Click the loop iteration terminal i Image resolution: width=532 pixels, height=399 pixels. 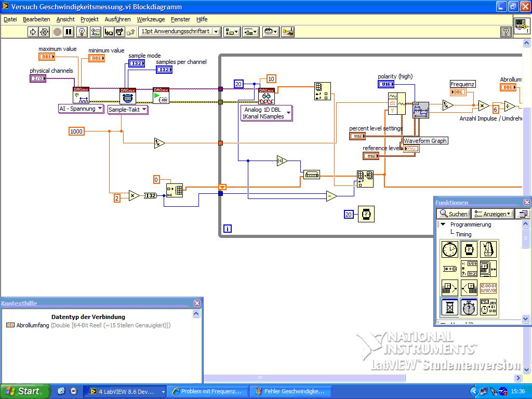click(228, 229)
